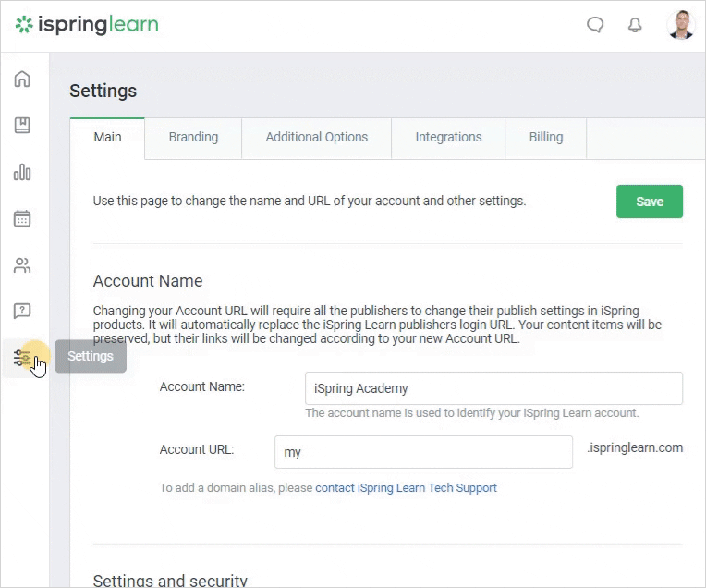Open the calendar icon in the sidebar
This screenshot has height=588, width=706.
coord(22,218)
